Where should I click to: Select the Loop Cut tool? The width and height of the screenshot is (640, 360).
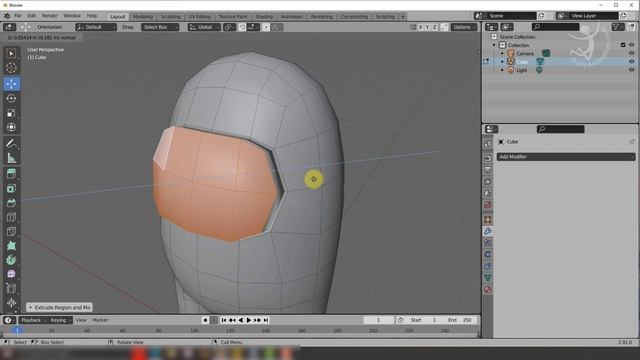point(11,217)
